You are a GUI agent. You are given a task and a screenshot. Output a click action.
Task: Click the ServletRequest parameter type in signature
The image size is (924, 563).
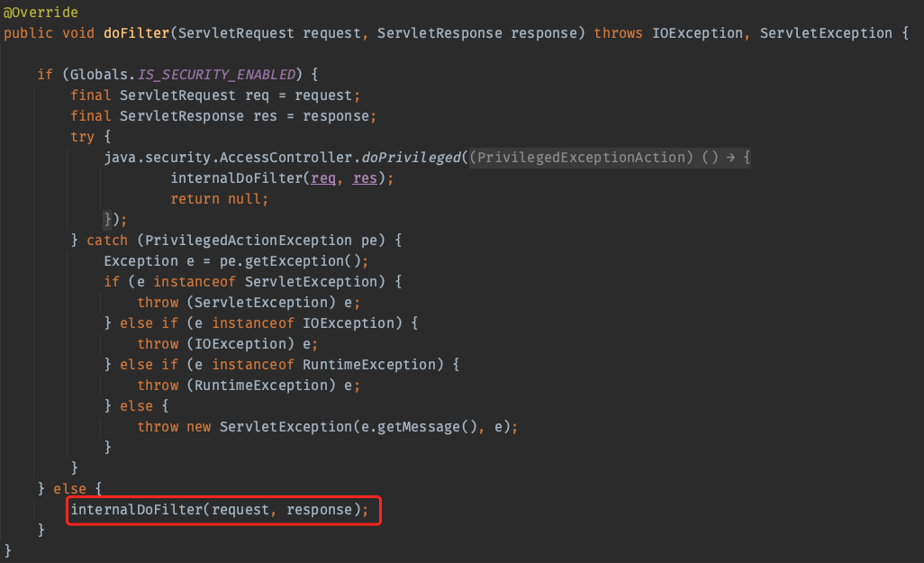pyautogui.click(x=237, y=33)
